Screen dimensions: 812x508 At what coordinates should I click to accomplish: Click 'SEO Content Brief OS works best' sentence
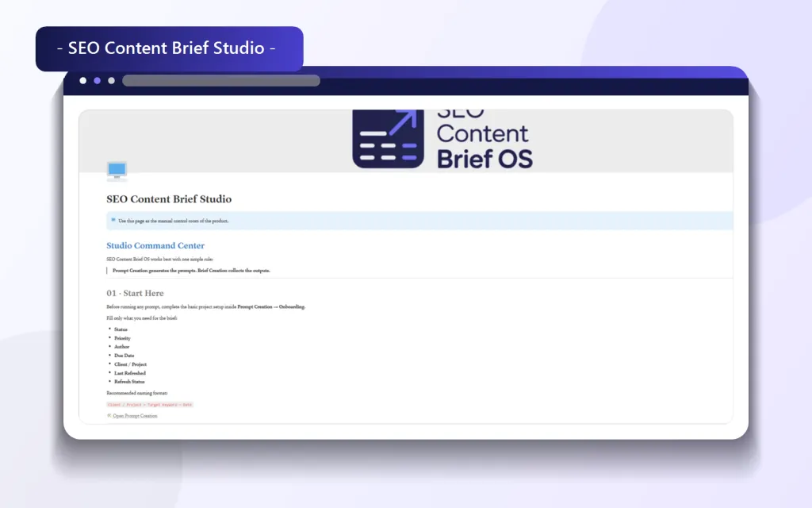[159, 260]
